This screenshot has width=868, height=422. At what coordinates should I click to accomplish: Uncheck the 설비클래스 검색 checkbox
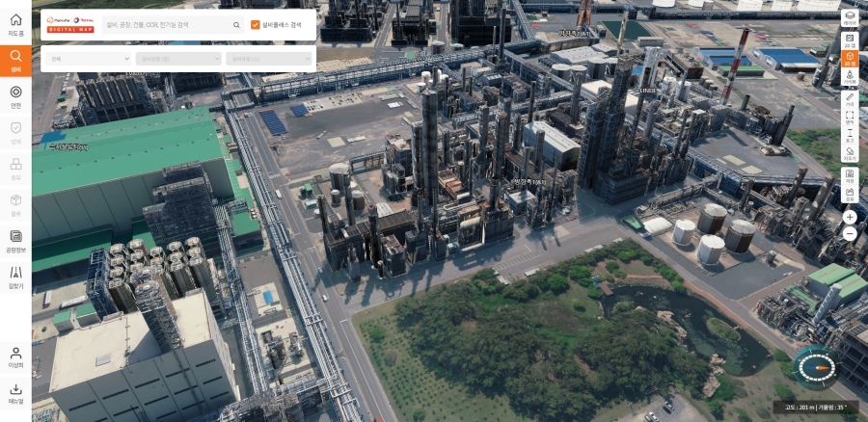[x=256, y=26]
